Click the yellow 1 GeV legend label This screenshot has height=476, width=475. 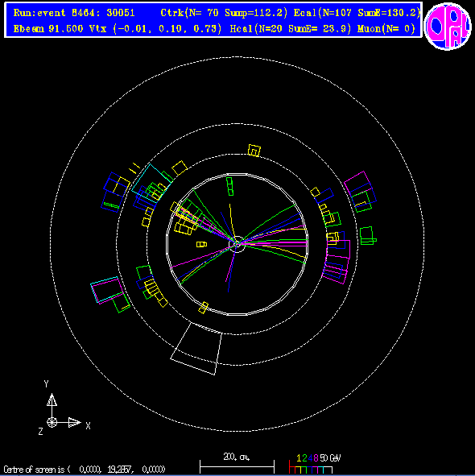click(x=299, y=457)
